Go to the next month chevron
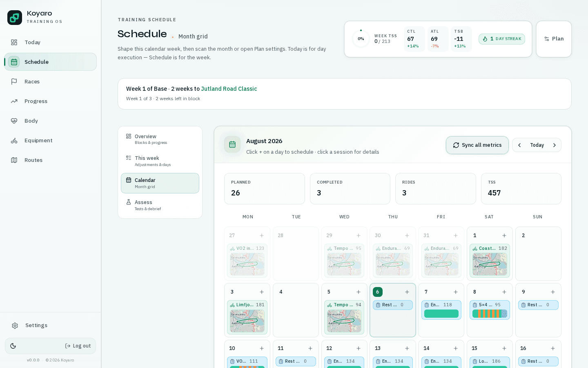588x368 pixels. (554, 145)
